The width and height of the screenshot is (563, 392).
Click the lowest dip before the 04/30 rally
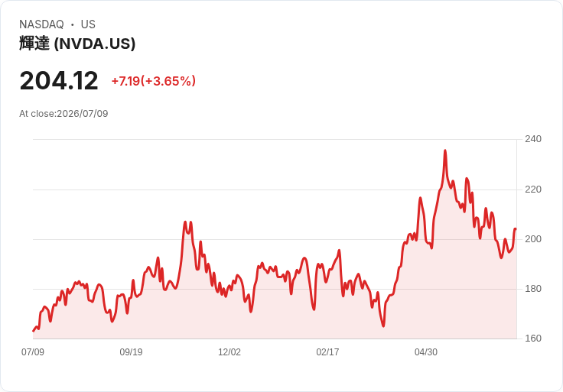tap(383, 326)
